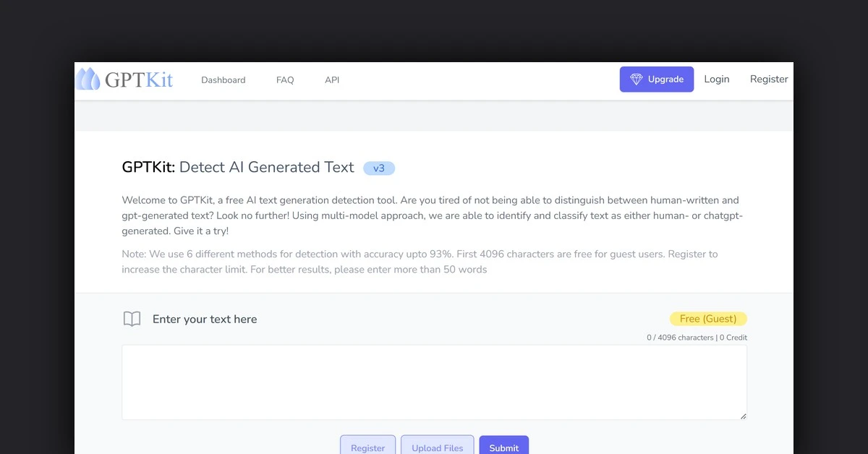Select the v3 version badge

point(379,168)
